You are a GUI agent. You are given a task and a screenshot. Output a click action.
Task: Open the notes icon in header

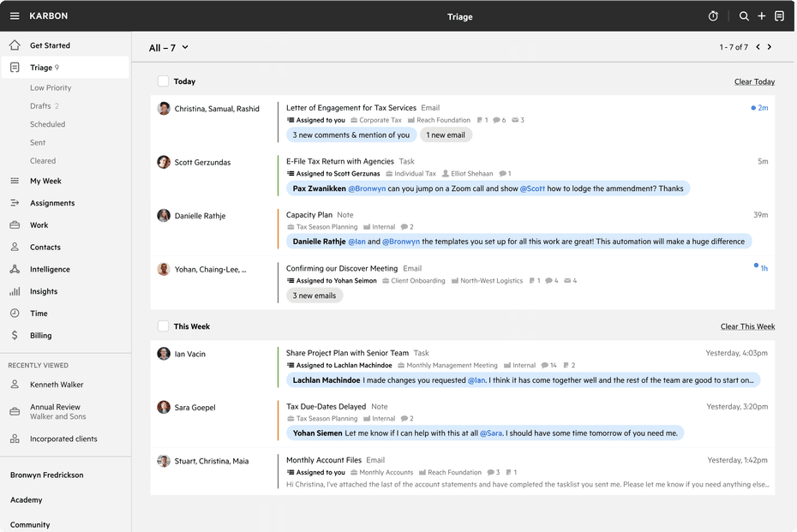779,16
